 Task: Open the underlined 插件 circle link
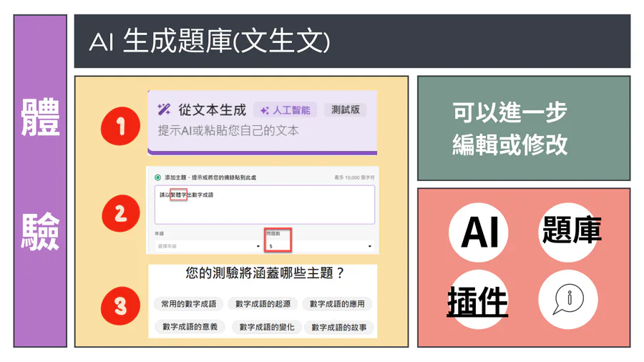click(x=477, y=301)
